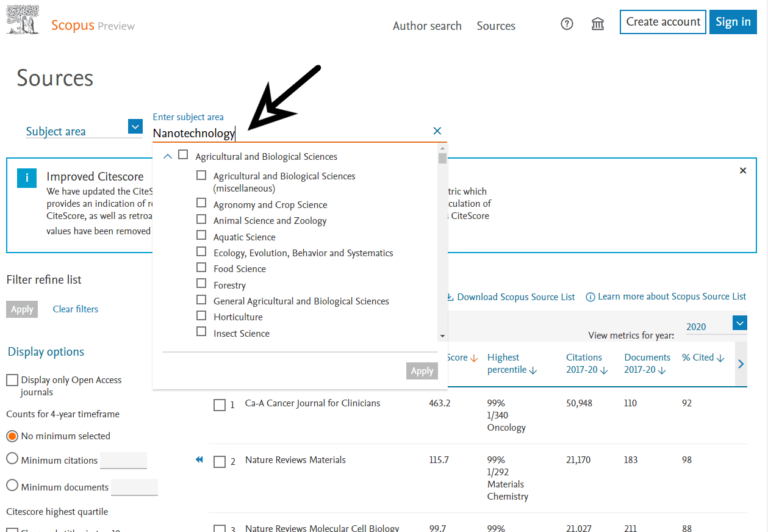Check Forestry

pyautogui.click(x=201, y=283)
